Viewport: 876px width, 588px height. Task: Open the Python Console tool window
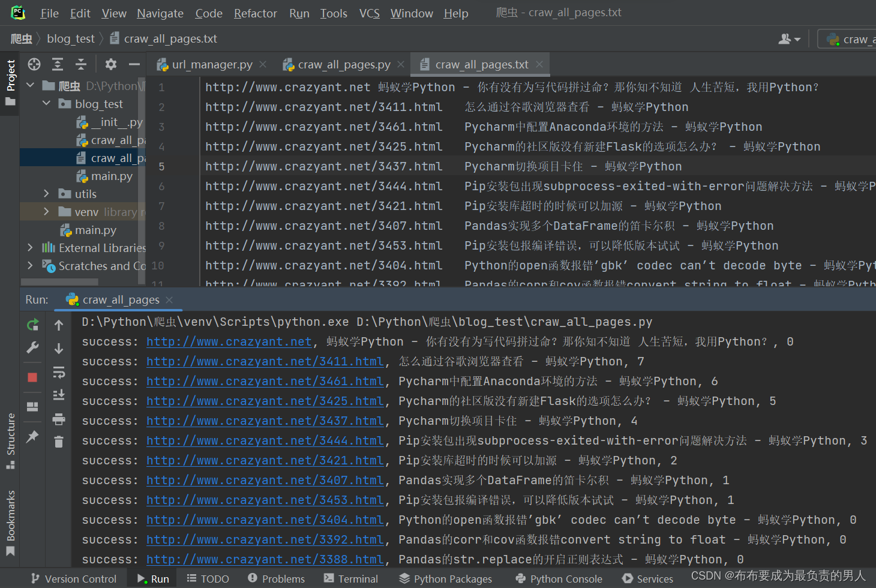pyautogui.click(x=559, y=579)
